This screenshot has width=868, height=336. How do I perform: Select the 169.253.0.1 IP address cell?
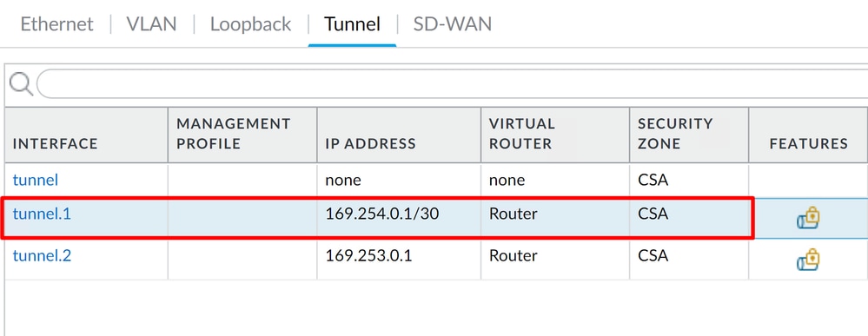click(368, 256)
